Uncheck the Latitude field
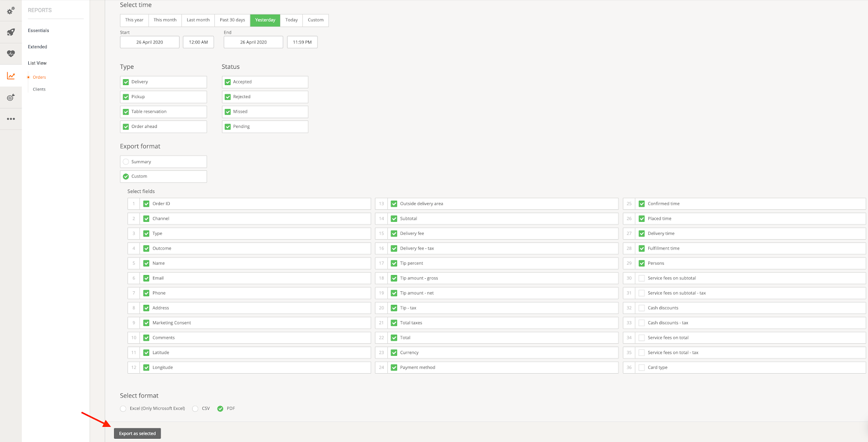868x442 pixels. point(146,353)
